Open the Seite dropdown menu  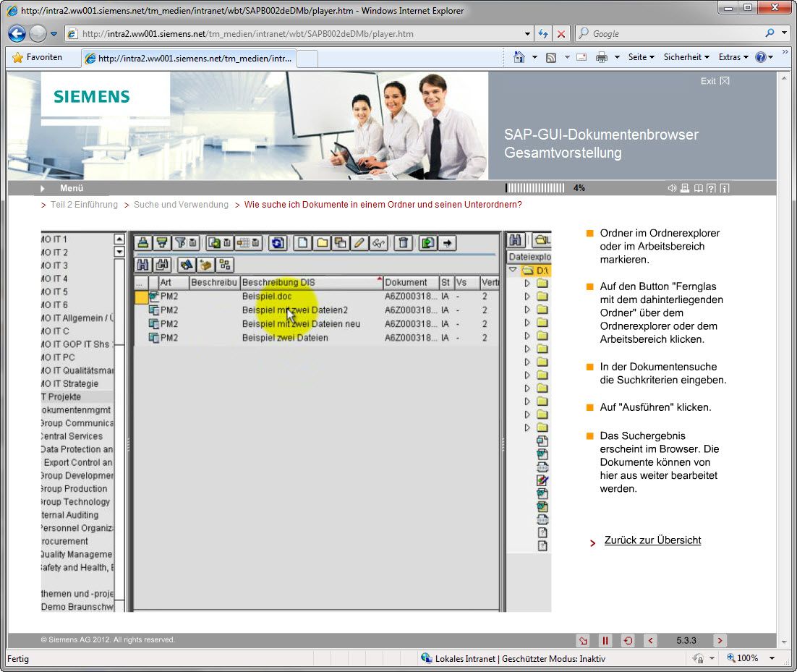641,57
